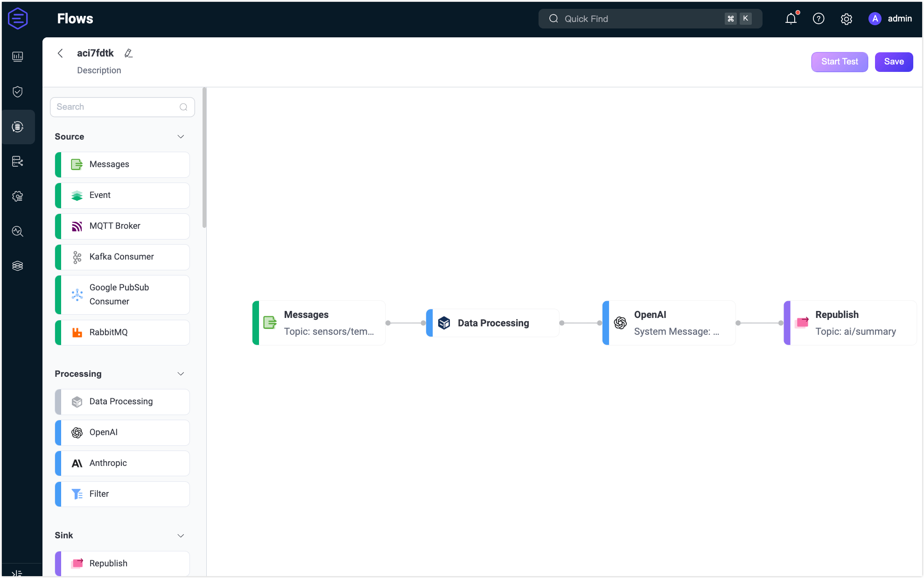Click the help question mark icon
Viewport: 924px width, 578px height.
819,19
